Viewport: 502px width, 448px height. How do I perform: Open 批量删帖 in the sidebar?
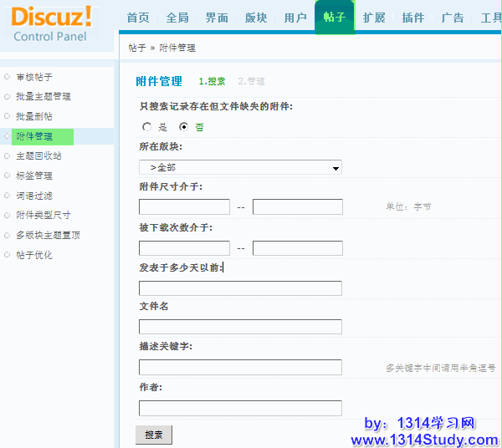click(34, 116)
